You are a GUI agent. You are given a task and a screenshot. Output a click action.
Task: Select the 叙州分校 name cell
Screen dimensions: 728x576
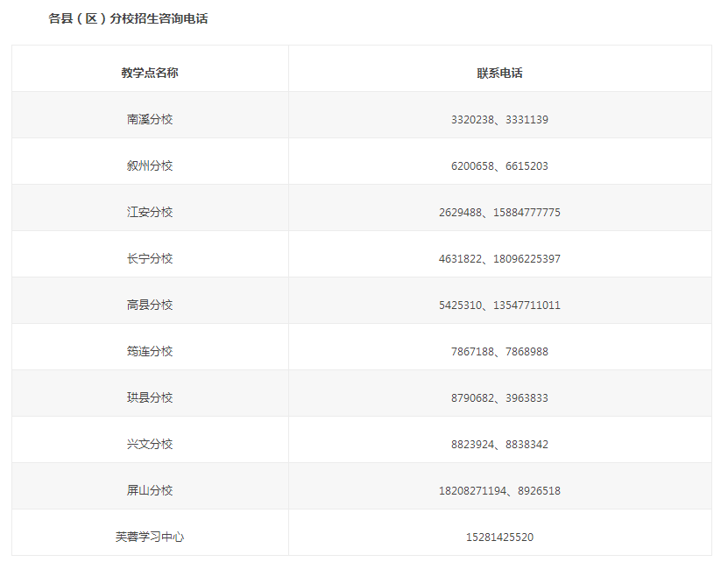150,165
